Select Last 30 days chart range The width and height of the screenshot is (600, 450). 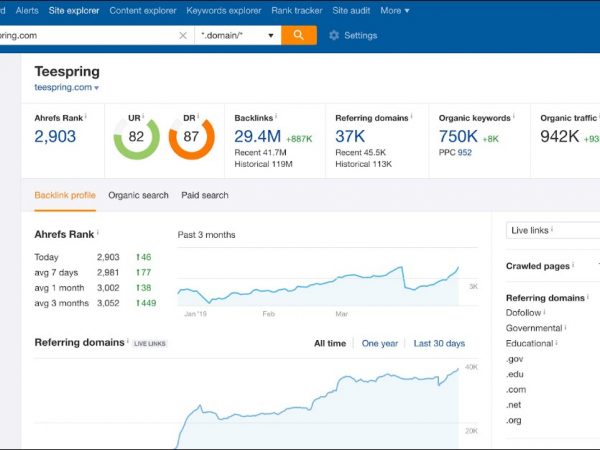pos(439,343)
